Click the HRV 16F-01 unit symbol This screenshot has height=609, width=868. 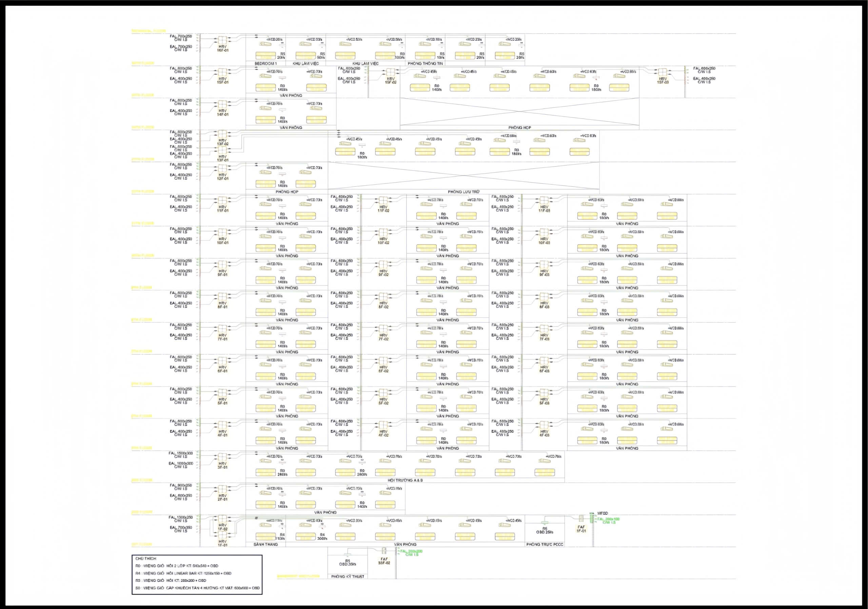pos(222,40)
